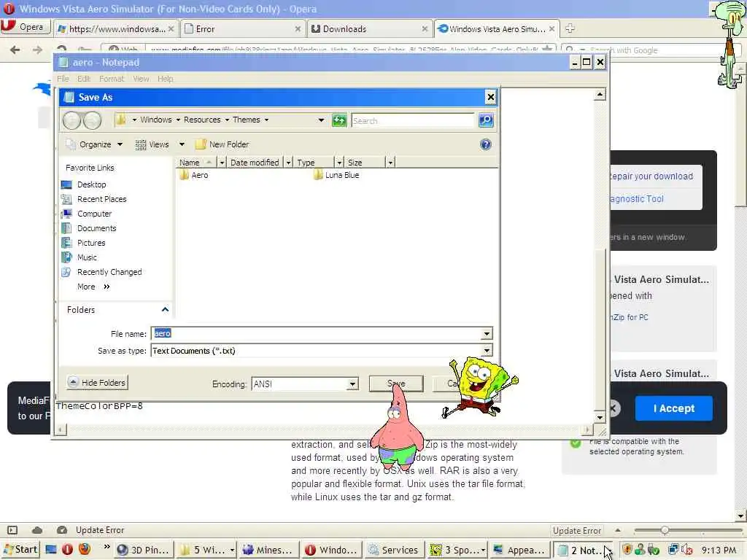Launch Firefox from quick launch

pos(85,550)
